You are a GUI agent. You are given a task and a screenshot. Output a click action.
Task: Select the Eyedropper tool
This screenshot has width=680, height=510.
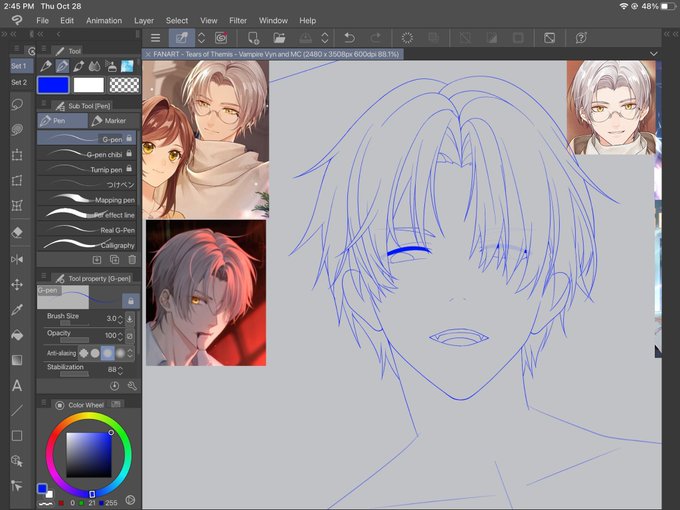click(17, 310)
